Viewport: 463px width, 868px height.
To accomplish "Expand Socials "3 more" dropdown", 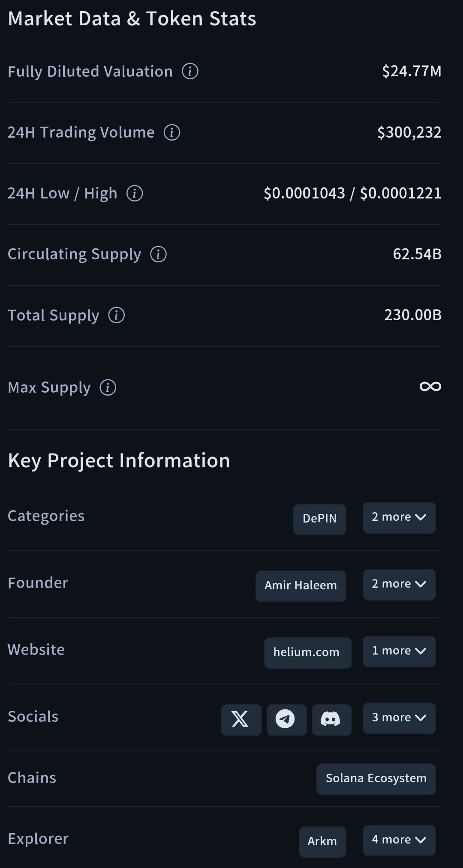I will (399, 718).
